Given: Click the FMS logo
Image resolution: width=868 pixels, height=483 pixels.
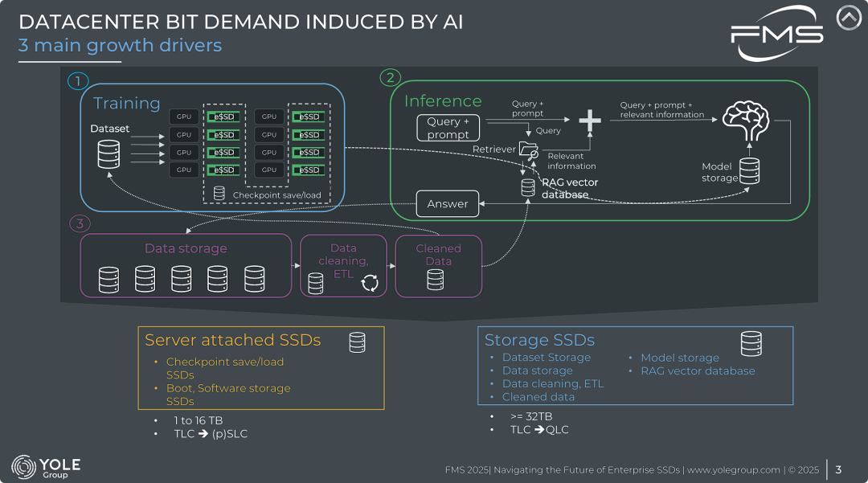Looking at the screenshot, I should [x=776, y=35].
